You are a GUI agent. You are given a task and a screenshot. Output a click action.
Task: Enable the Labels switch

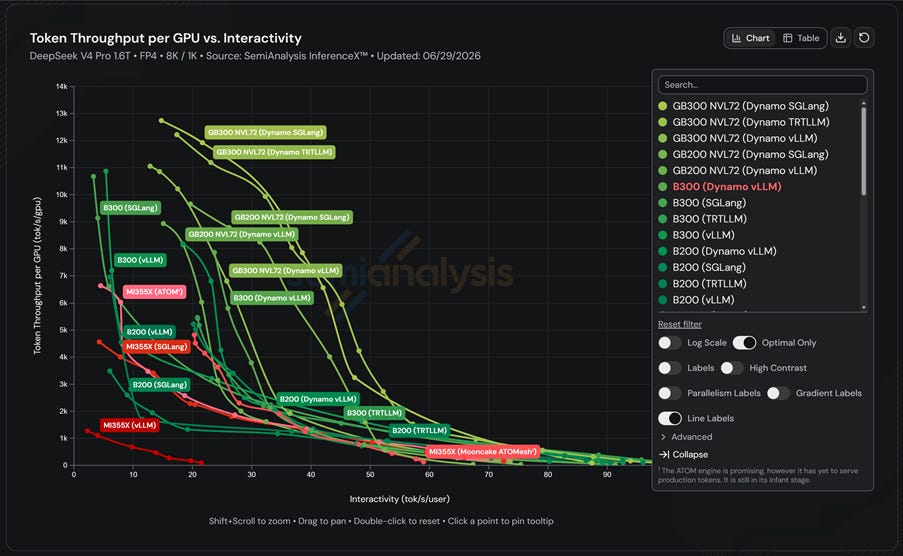(670, 368)
